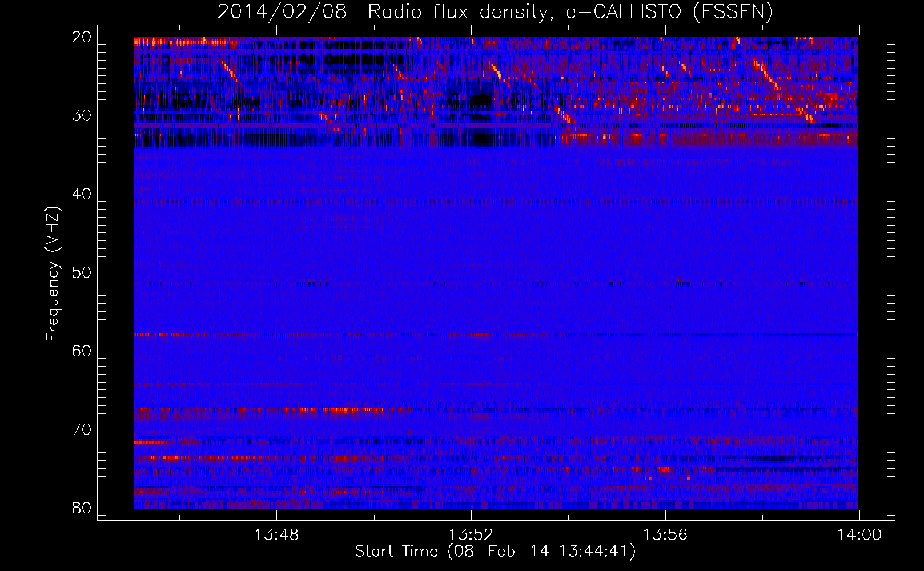Click the 50 frequency tick label

(82, 272)
